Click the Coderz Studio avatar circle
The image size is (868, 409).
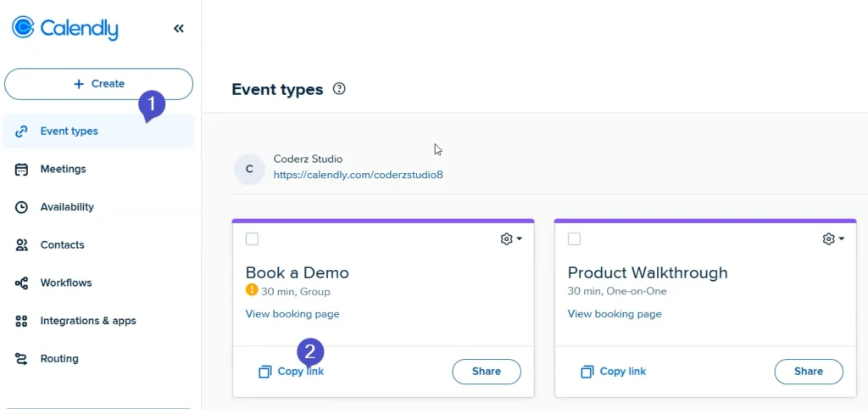(x=249, y=169)
